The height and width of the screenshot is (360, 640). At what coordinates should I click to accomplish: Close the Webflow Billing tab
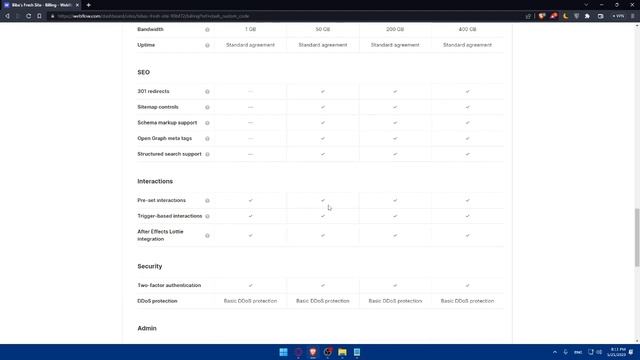coord(77,5)
